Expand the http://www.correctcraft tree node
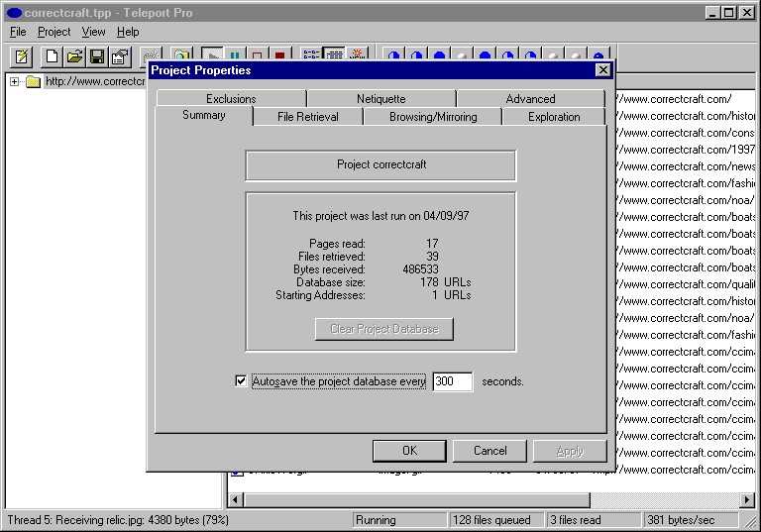Image resolution: width=761 pixels, height=532 pixels. tap(15, 81)
